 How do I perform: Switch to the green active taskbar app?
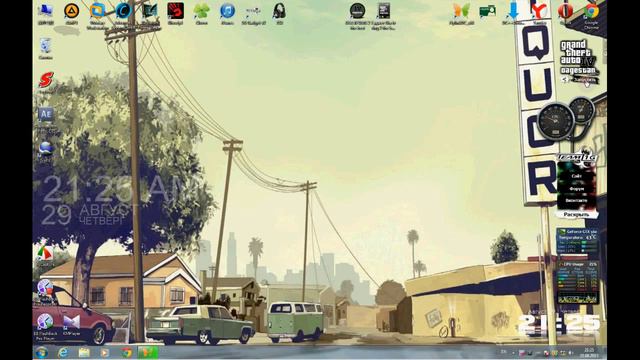pyautogui.click(x=148, y=353)
